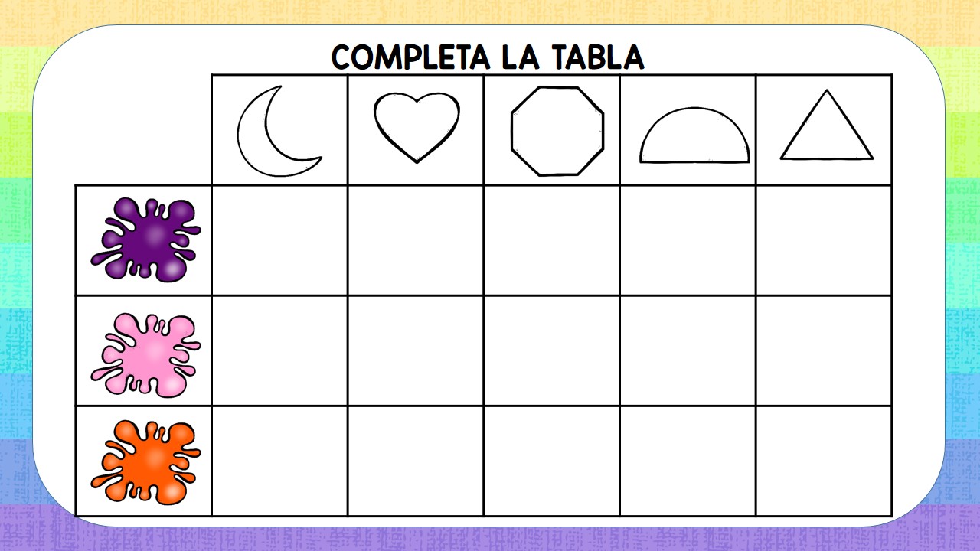Select the orange row cell under moon
The image size is (980, 551).
coord(279,461)
